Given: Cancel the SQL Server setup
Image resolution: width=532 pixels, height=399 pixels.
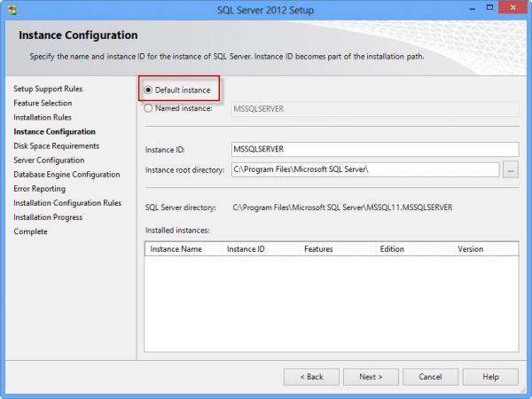Looking at the screenshot, I should 430,377.
